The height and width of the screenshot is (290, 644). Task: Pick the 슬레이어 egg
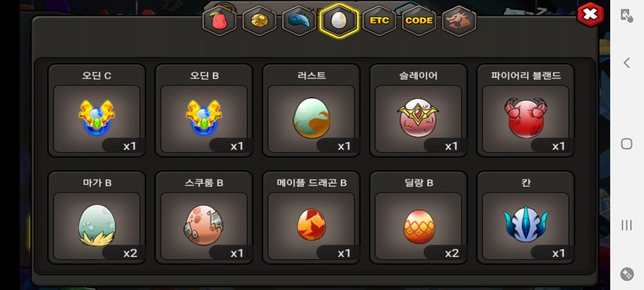[x=419, y=110]
